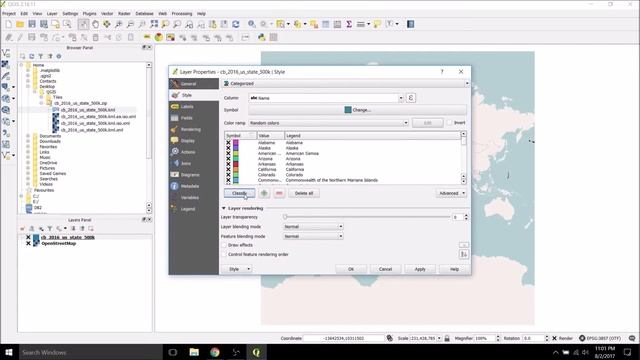Click the filter icon in Browser Panel toolbar
640x360 pixels.
click(x=40, y=56)
